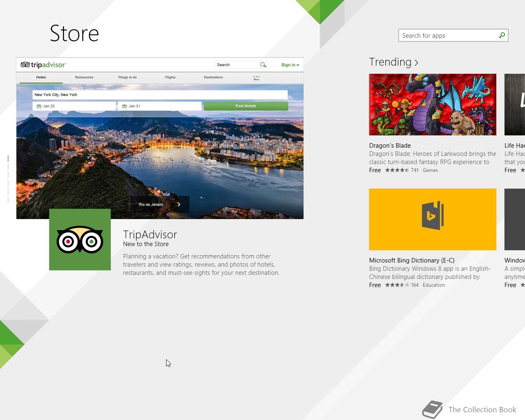The height and width of the screenshot is (420, 525).
Task: Click the Rio de Janeiro next arrow
Action: tap(179, 204)
